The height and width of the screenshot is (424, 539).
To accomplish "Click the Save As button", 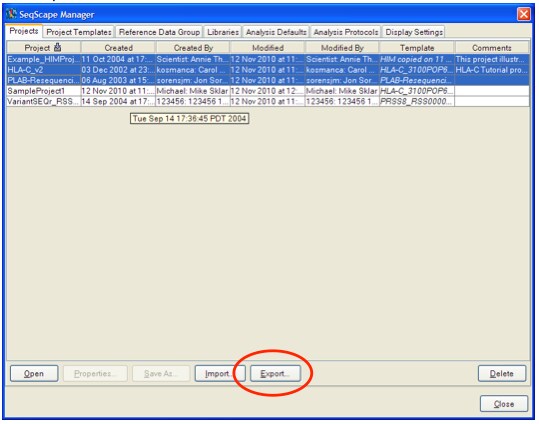I will tap(161, 373).
